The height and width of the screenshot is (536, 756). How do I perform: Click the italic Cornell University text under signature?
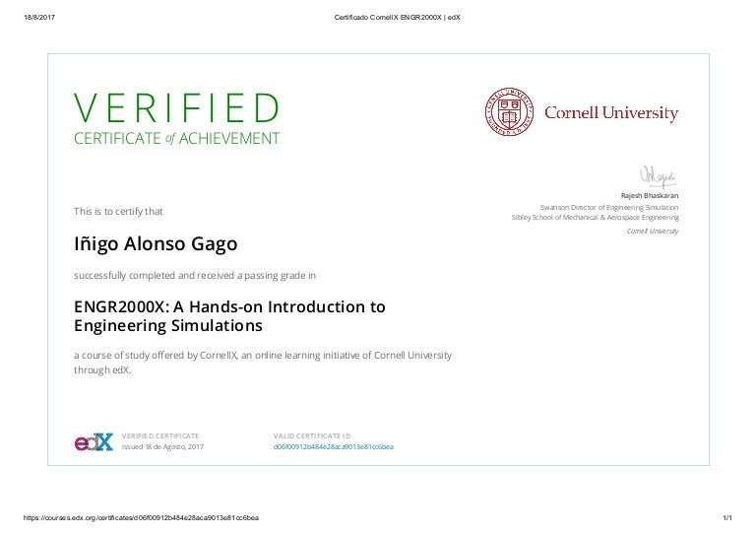coord(653,232)
